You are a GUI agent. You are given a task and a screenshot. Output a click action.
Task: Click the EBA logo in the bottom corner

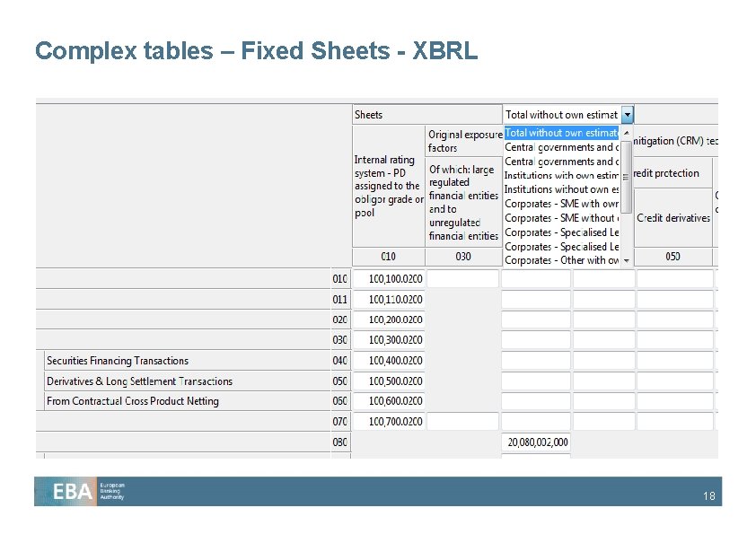72,492
